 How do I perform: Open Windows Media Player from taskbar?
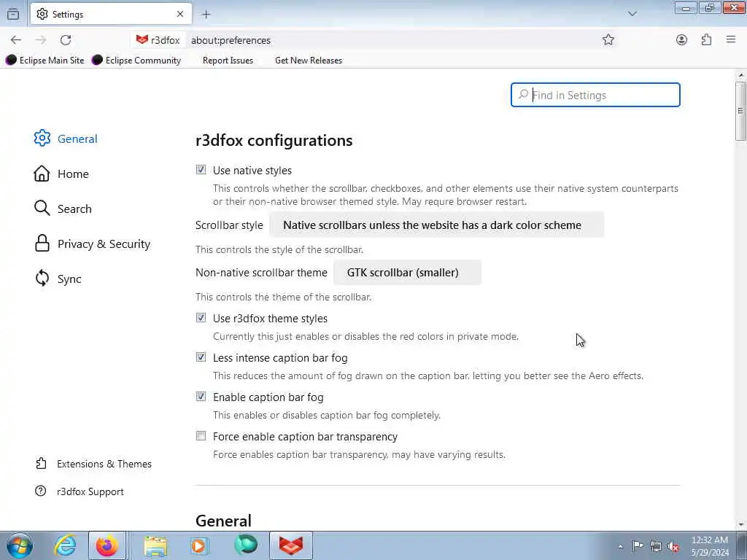point(200,545)
